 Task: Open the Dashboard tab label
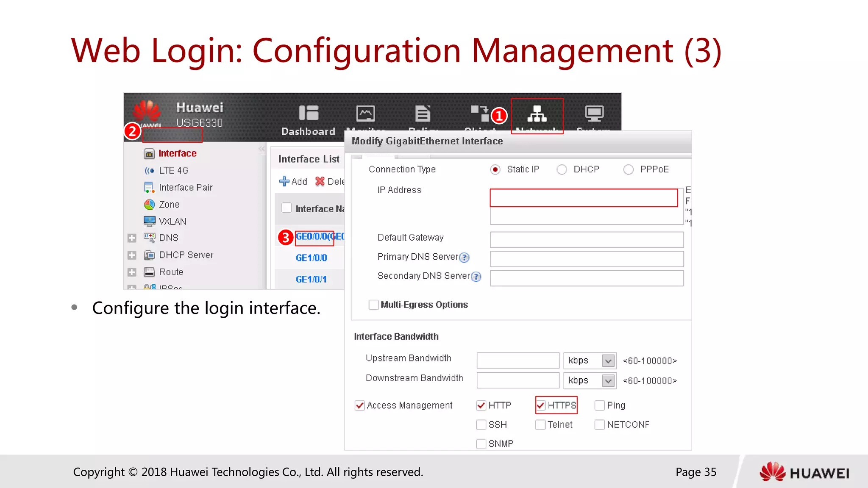coord(308,131)
